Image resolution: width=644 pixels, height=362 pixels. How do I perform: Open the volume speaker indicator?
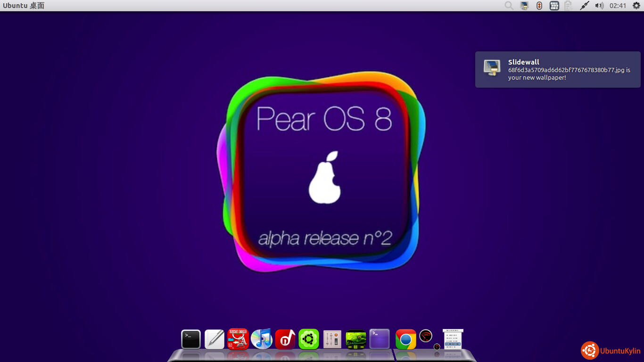click(599, 6)
